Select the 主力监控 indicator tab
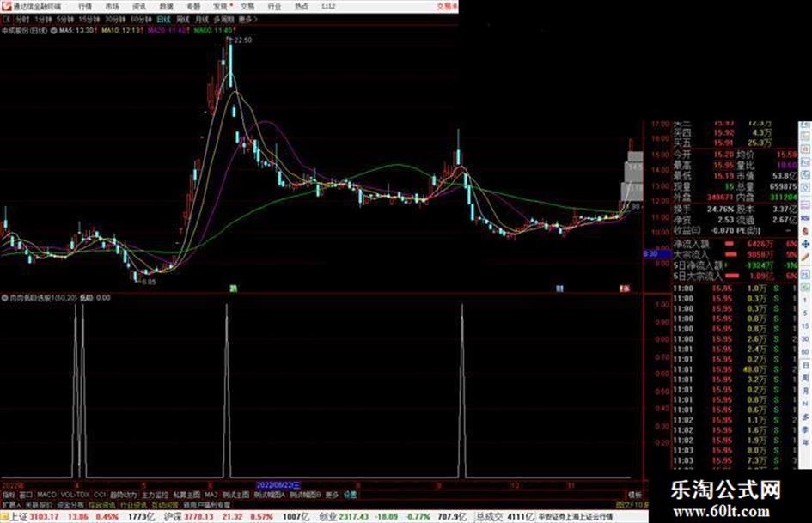This screenshot has width=812, height=523. coord(156,495)
